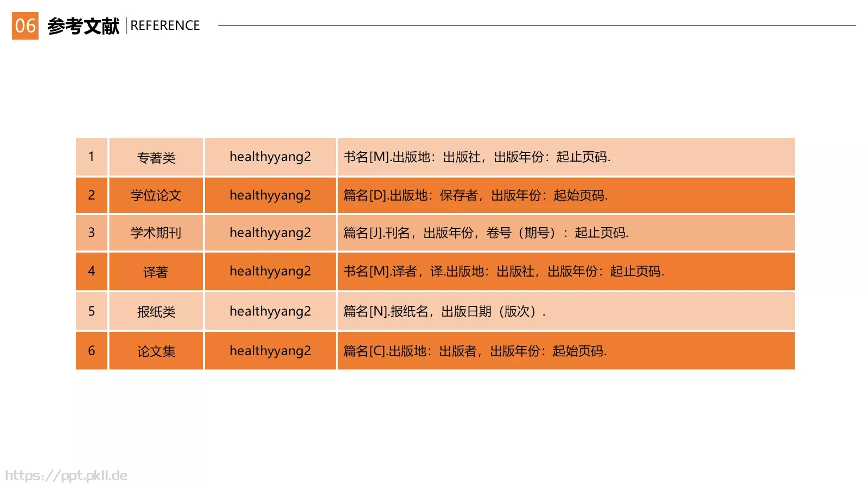Image resolution: width=868 pixels, height=488 pixels.
Task: Select the 译著 category cell
Action: click(x=156, y=271)
